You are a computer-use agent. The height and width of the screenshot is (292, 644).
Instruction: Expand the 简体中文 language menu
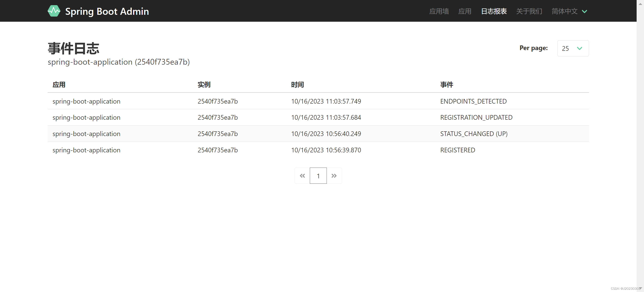pos(565,11)
